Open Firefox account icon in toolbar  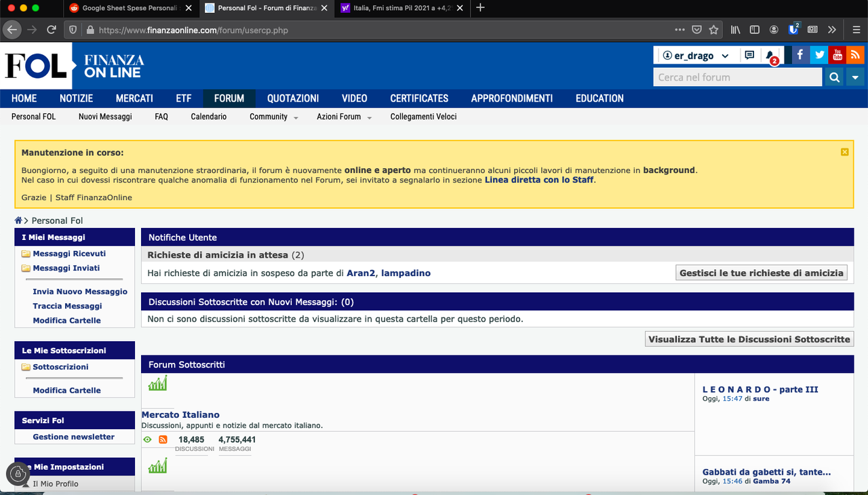coord(774,30)
